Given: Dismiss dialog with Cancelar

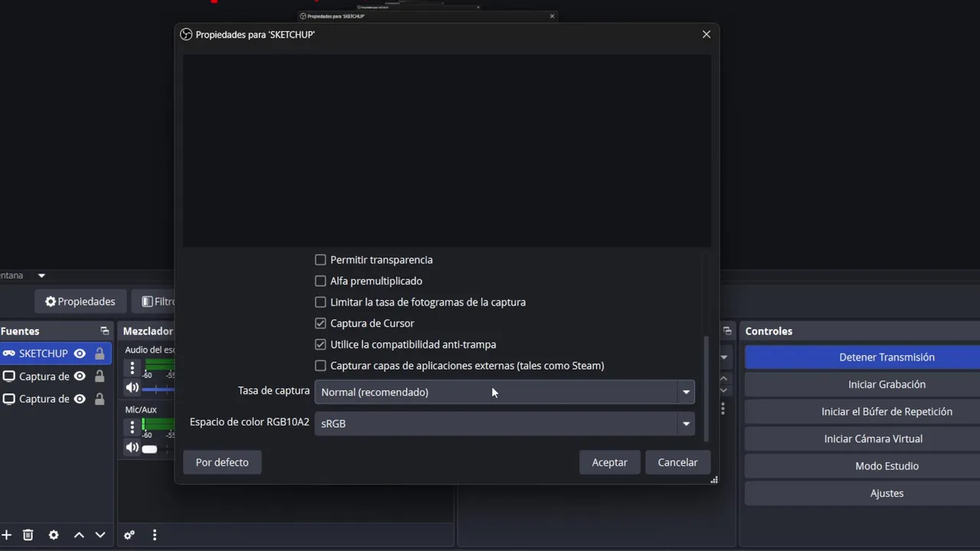Looking at the screenshot, I should coord(678,462).
